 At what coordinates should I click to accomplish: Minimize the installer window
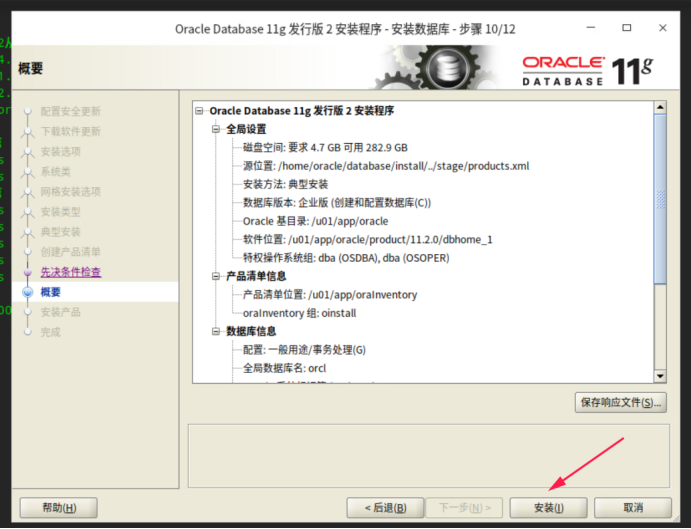[x=591, y=28]
